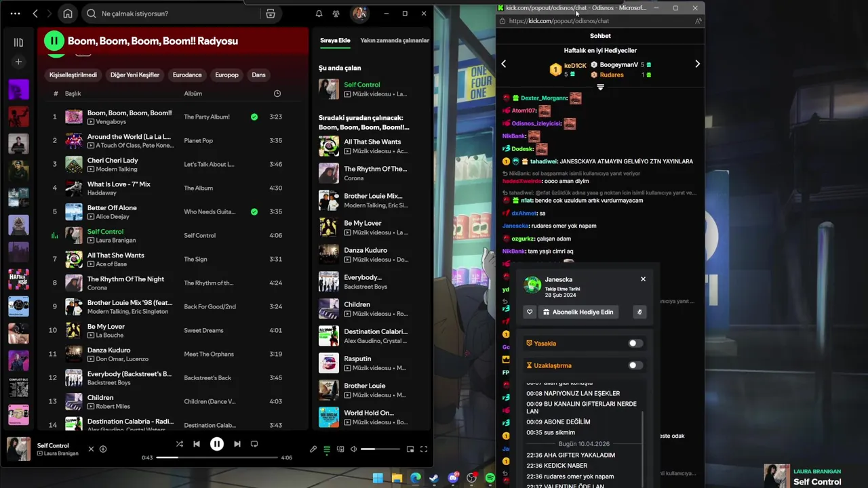Skip to next track
868x488 pixels.
[237, 444]
